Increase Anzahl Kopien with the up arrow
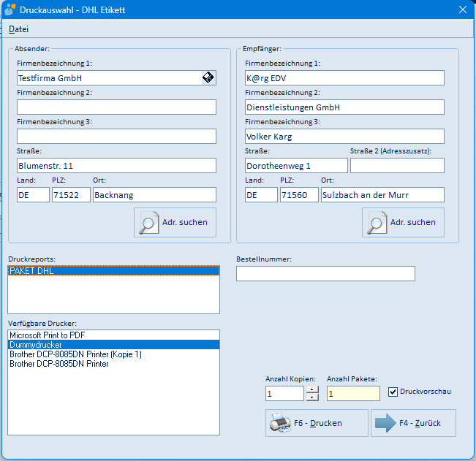The height and width of the screenshot is (461, 476). click(312, 389)
